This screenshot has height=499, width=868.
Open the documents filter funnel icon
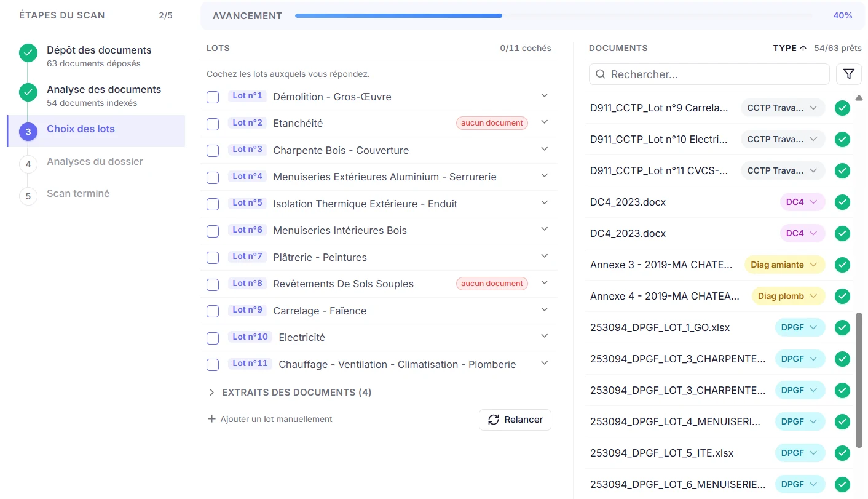[x=848, y=74]
